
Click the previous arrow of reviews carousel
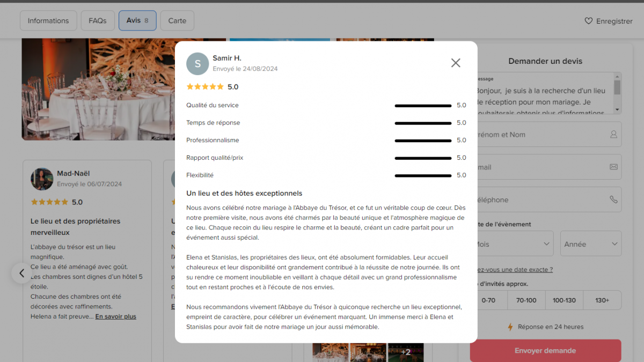(x=22, y=273)
